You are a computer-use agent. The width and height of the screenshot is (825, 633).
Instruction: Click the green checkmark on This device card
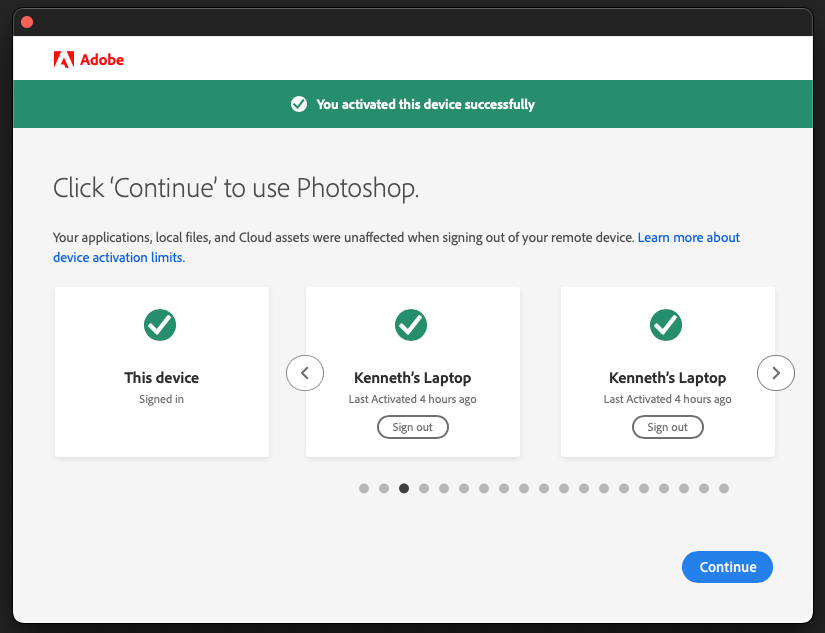[161, 324]
